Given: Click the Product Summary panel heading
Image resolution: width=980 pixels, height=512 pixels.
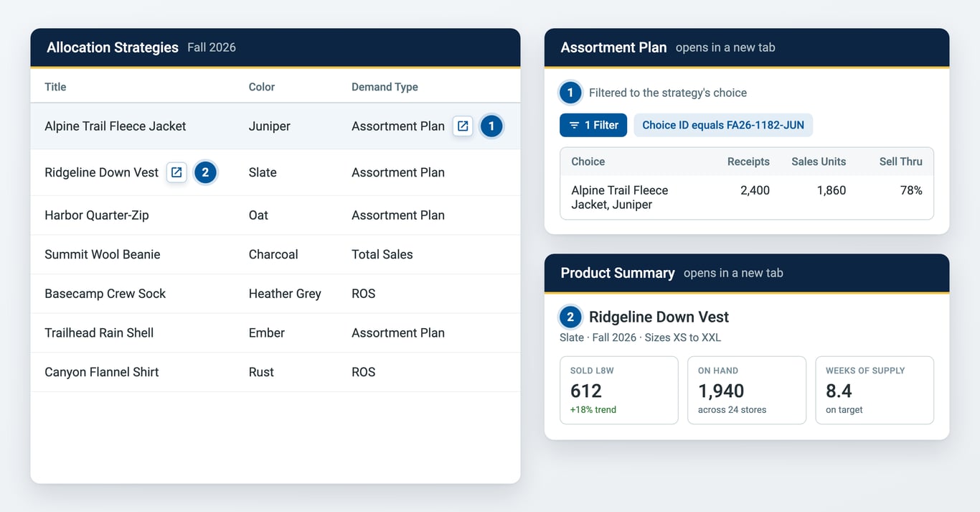Looking at the screenshot, I should pos(618,273).
